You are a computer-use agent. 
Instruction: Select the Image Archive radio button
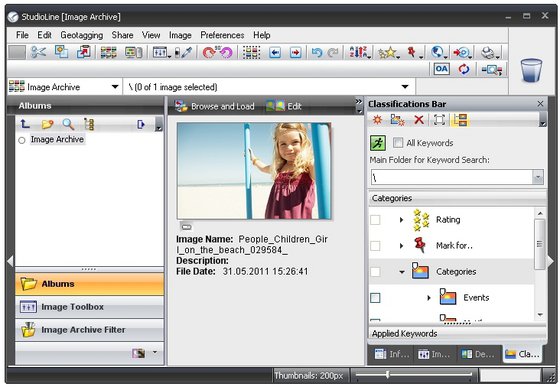22,140
